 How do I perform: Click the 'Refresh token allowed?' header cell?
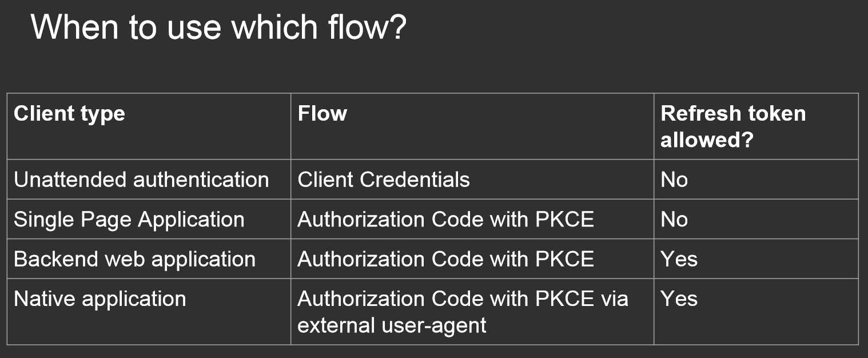pos(756,126)
